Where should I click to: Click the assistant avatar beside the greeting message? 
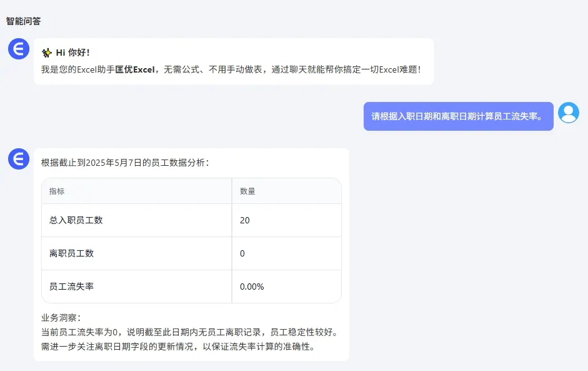coord(19,49)
